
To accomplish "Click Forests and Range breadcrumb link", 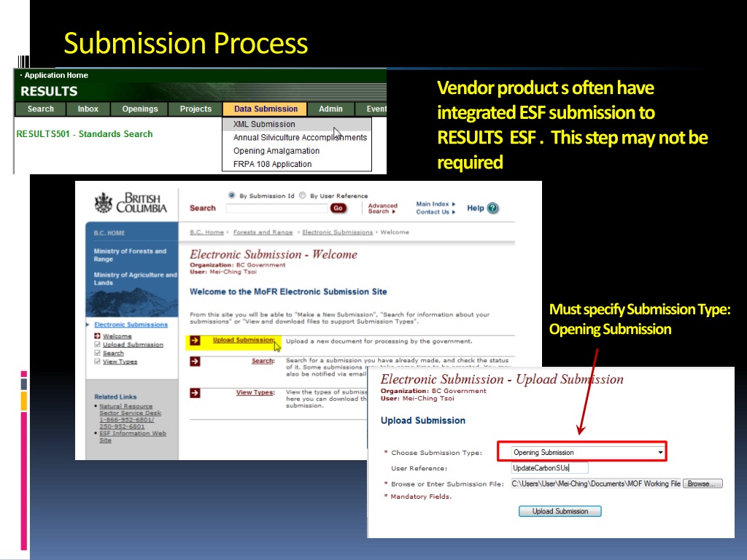I will [263, 233].
